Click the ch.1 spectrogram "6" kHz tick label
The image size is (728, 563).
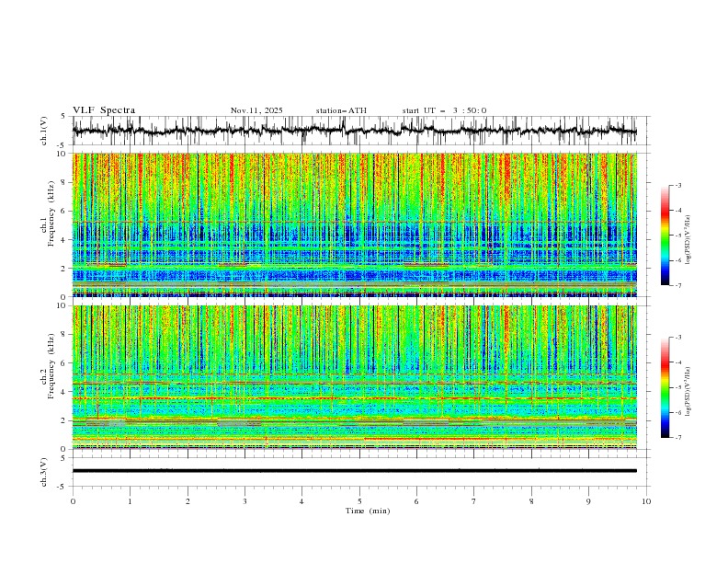click(63, 211)
